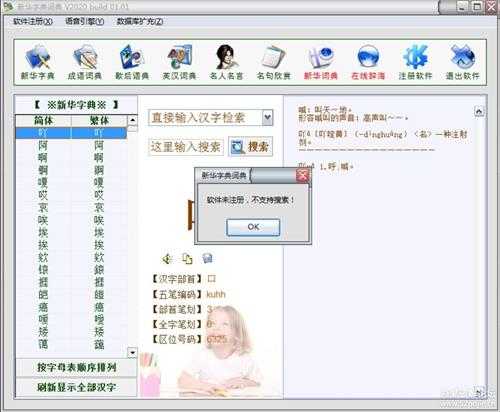This screenshot has height=412, width=500.
Task: Select the 蔼 row in the character list
Action: click(71, 344)
